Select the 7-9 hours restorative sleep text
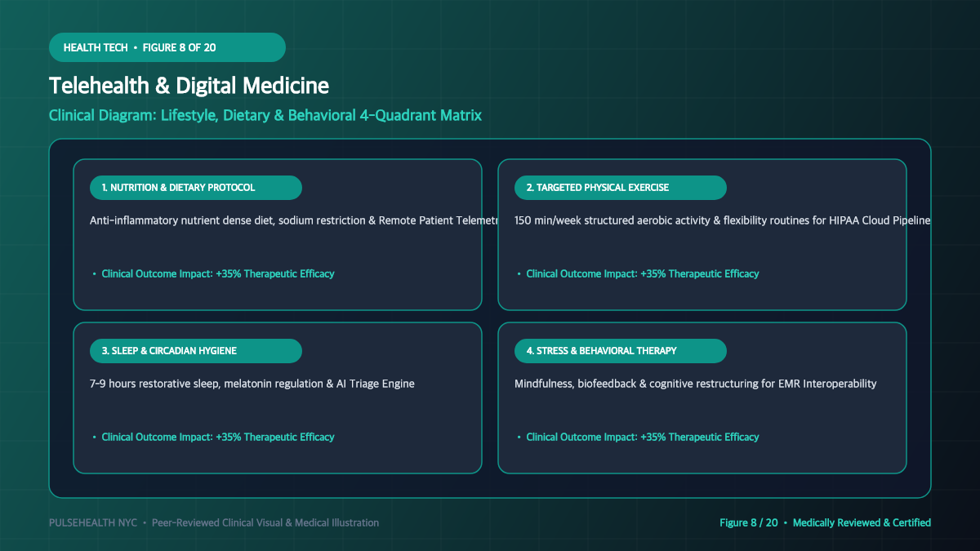980x551 pixels. click(x=252, y=384)
